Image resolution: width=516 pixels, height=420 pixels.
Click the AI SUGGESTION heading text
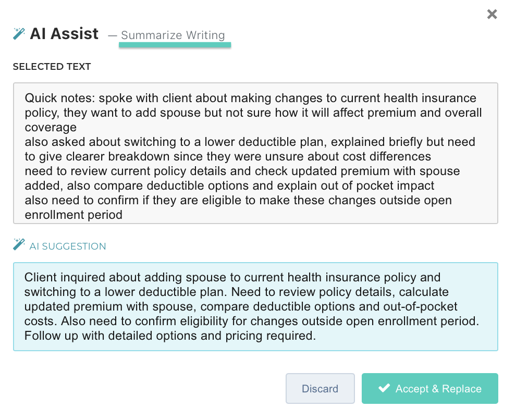point(68,246)
